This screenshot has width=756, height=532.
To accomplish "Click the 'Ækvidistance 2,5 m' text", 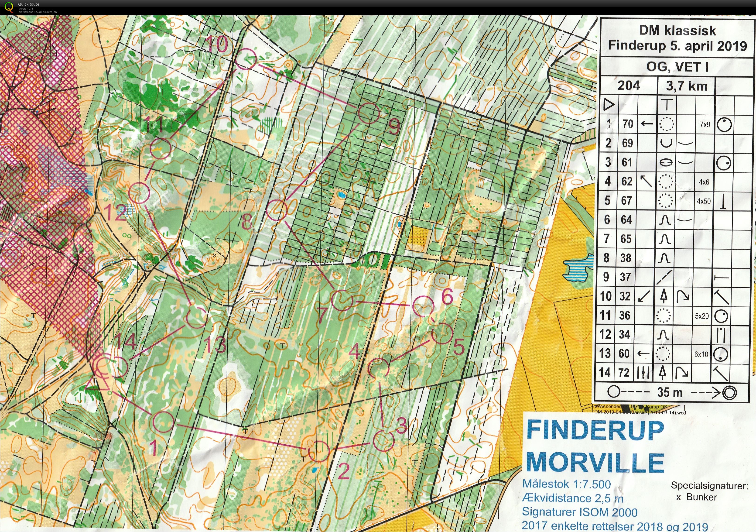I will (x=573, y=498).
